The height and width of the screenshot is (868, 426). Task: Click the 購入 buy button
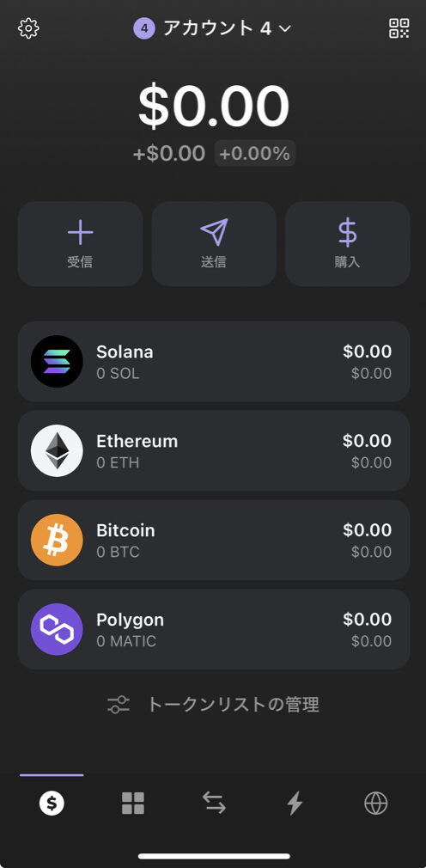click(348, 243)
